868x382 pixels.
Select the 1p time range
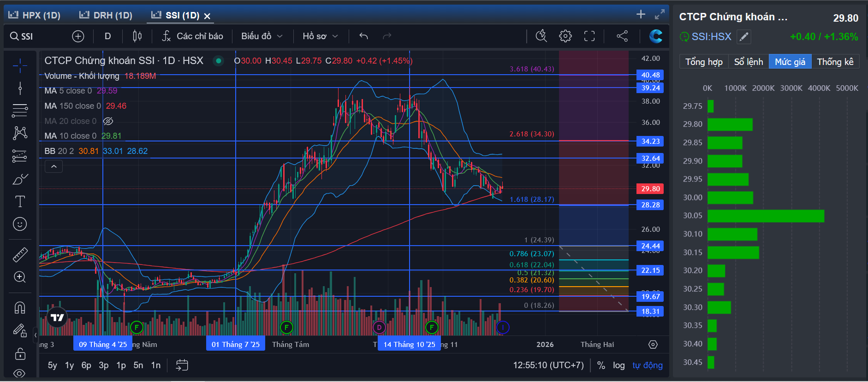coord(121,365)
